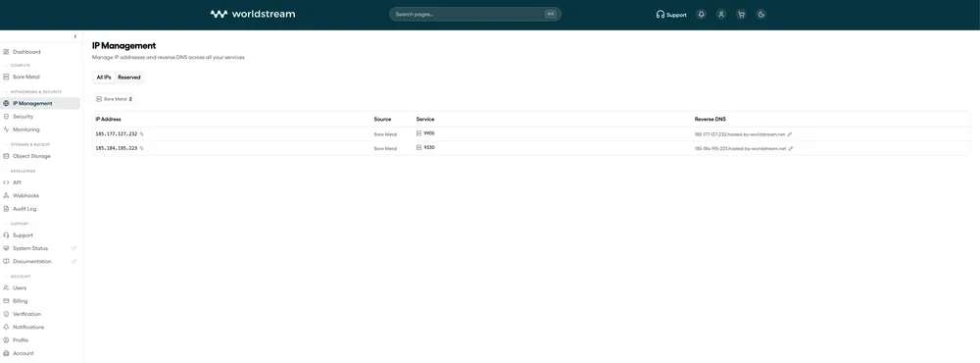Viewport: 980px width, 363px height.
Task: Click the Reverse DNS column header
Action: [x=710, y=119]
